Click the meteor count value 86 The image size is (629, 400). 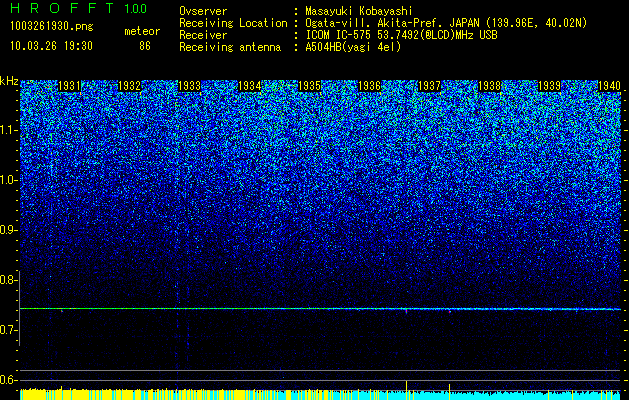click(145, 46)
